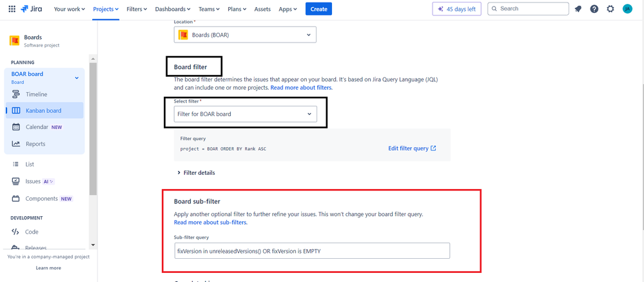Open the notifications bell icon
The height and width of the screenshot is (282, 644).
click(x=578, y=8)
